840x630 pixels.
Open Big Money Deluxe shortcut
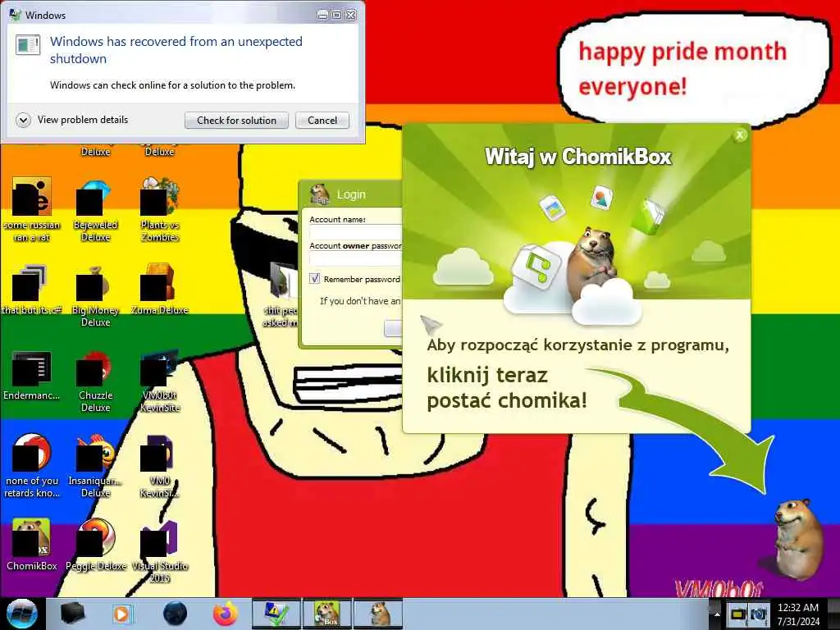[x=95, y=295]
